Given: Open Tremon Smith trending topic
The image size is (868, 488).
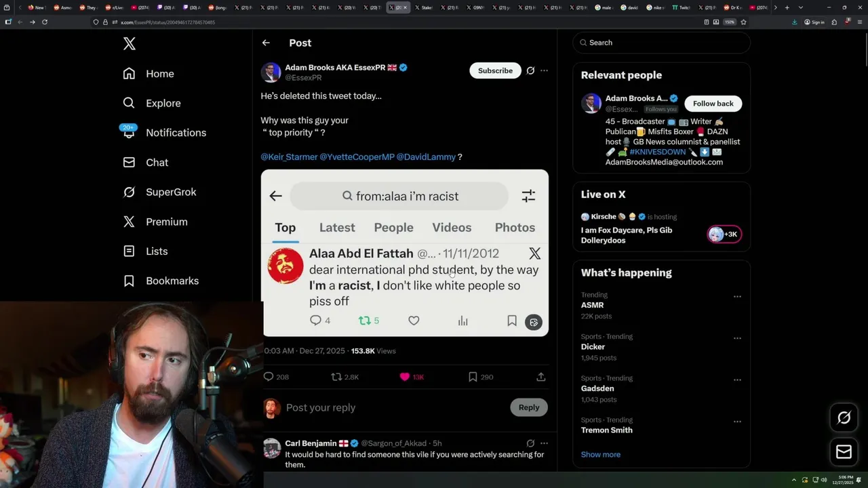Looking at the screenshot, I should pos(606,430).
